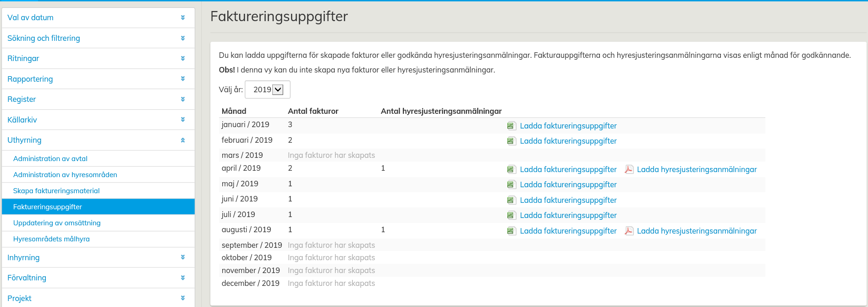Click the Excel icon in februari 2019 row
The image size is (868, 307).
(x=511, y=141)
